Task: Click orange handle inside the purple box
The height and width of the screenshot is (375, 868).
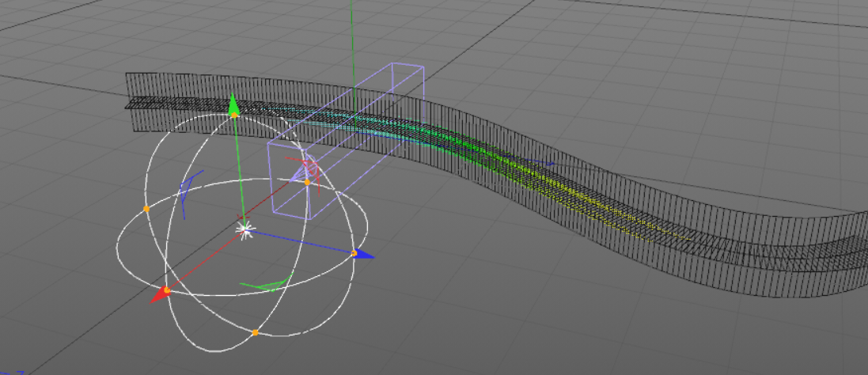Action: [307, 182]
